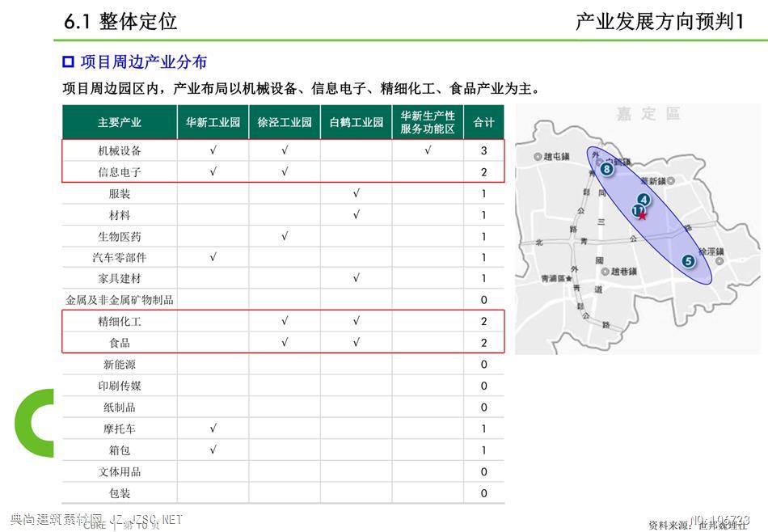
Task: Click the 华新工业园 column header
Action: click(x=213, y=122)
